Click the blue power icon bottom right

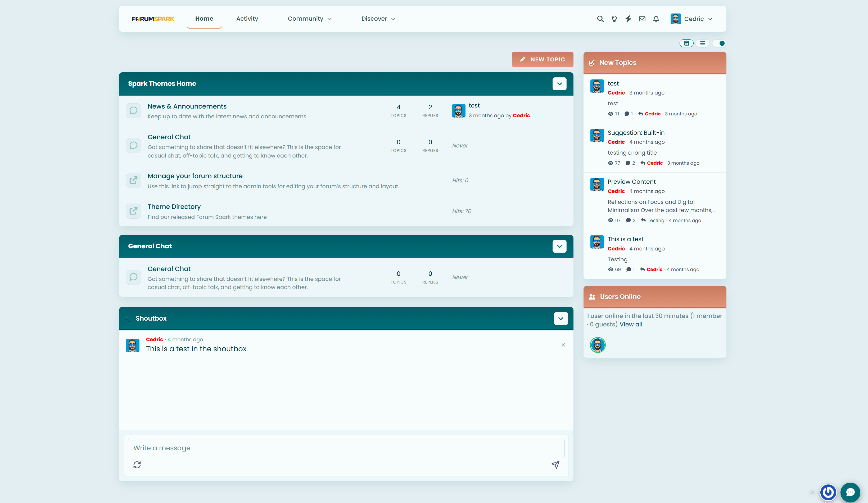pos(828,492)
